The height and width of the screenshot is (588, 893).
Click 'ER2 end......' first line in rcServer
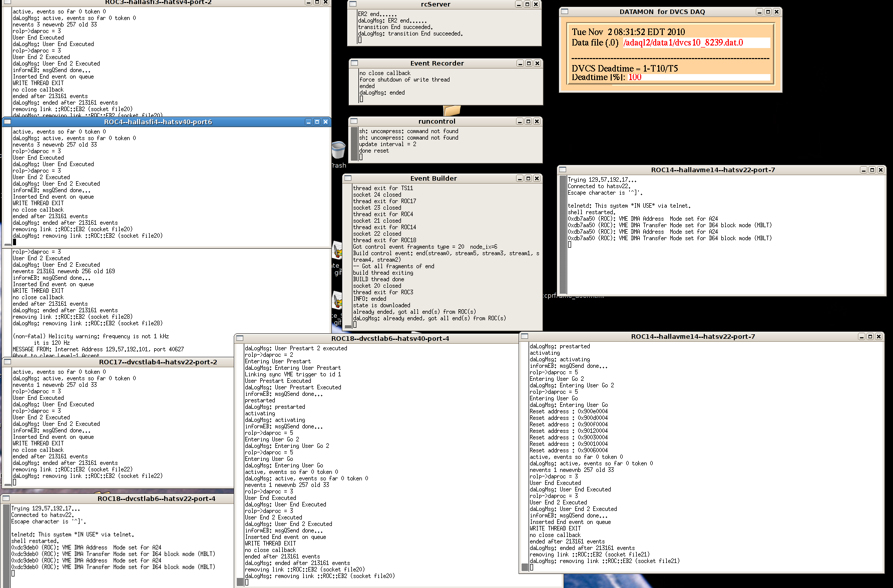pyautogui.click(x=378, y=14)
